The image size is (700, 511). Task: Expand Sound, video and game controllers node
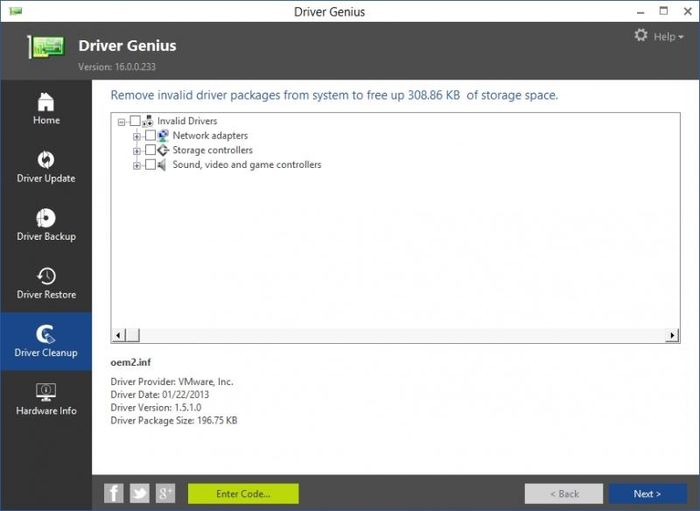137,166
